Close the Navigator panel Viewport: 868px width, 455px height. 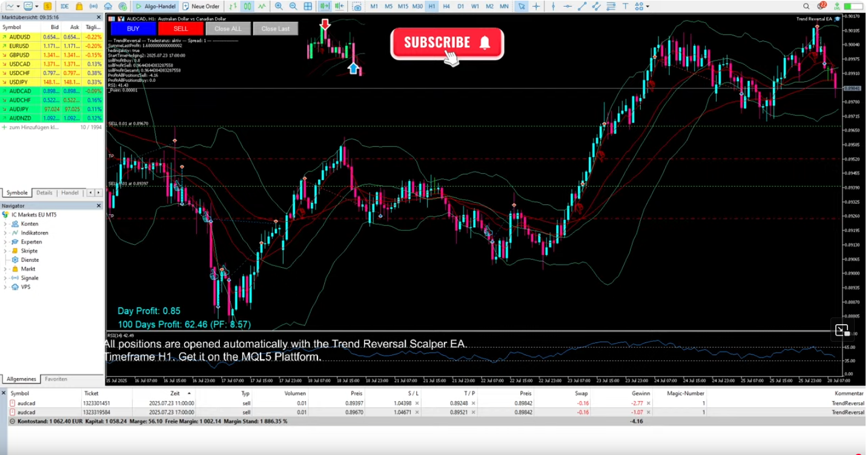[99, 206]
